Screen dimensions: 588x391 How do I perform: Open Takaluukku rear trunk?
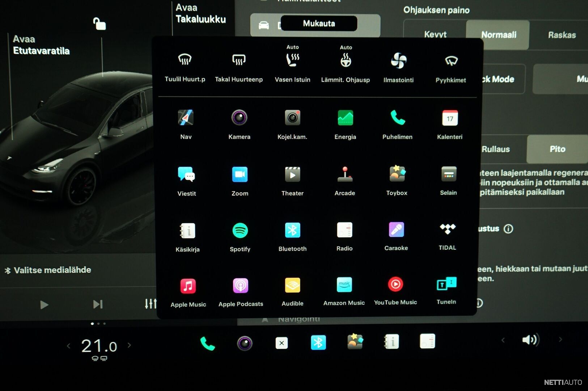(x=201, y=14)
